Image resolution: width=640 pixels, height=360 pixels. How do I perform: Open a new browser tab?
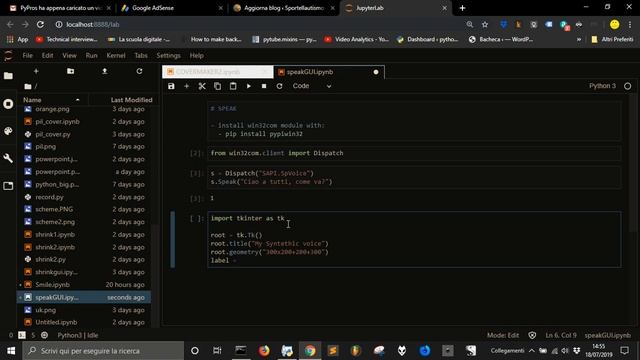(x=462, y=8)
